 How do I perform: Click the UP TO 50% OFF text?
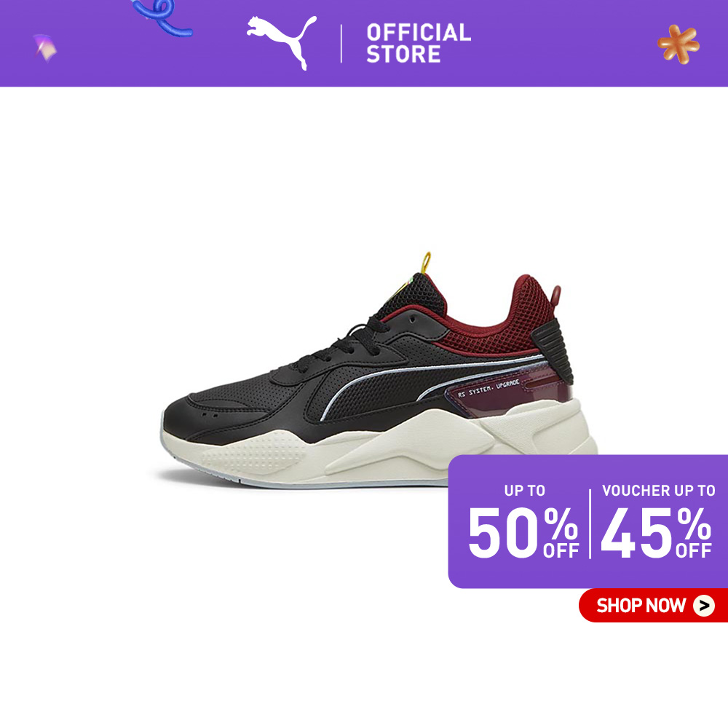pyautogui.click(x=524, y=521)
